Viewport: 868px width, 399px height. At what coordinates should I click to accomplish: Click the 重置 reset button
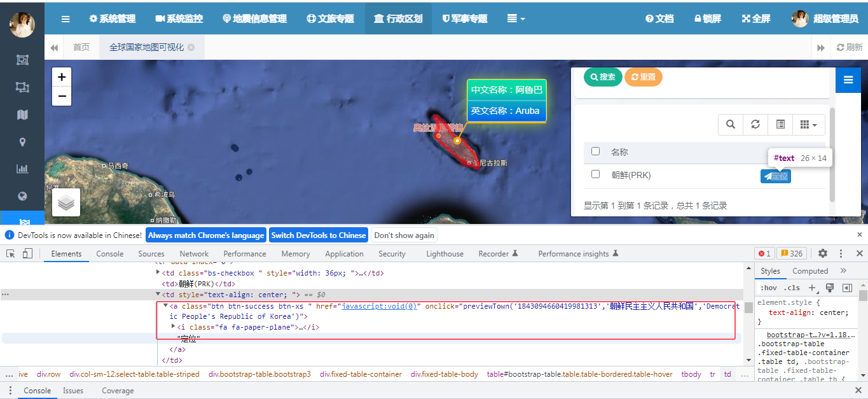tap(644, 77)
